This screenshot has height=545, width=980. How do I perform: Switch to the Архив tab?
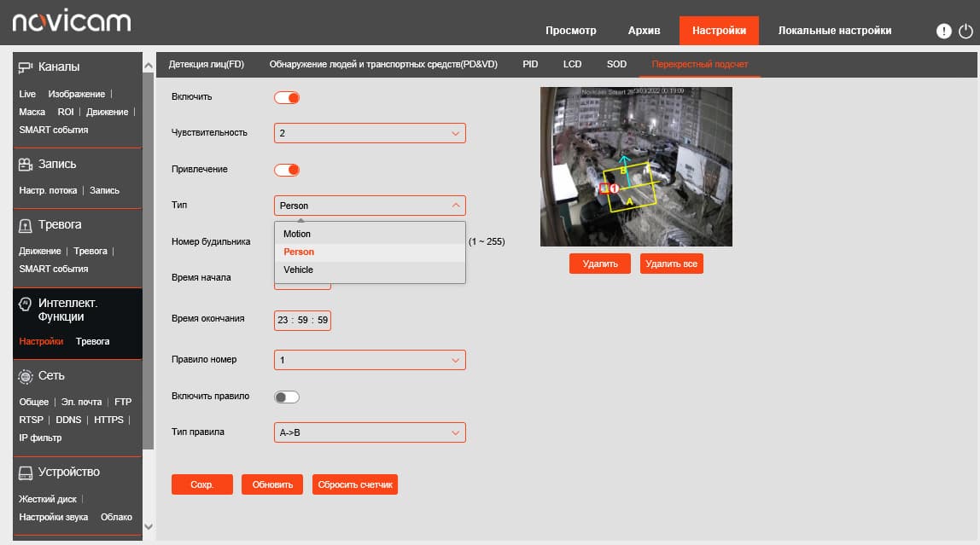[x=644, y=31]
